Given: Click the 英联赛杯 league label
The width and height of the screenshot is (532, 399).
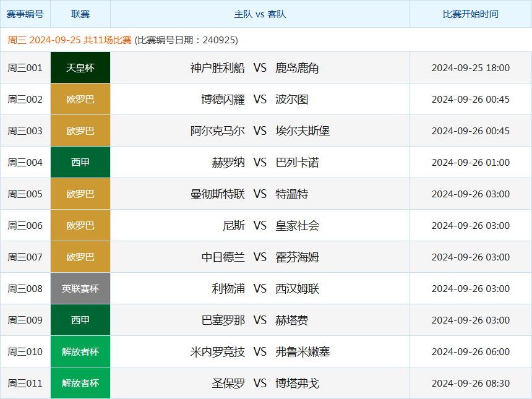Looking at the screenshot, I should coord(80,288).
